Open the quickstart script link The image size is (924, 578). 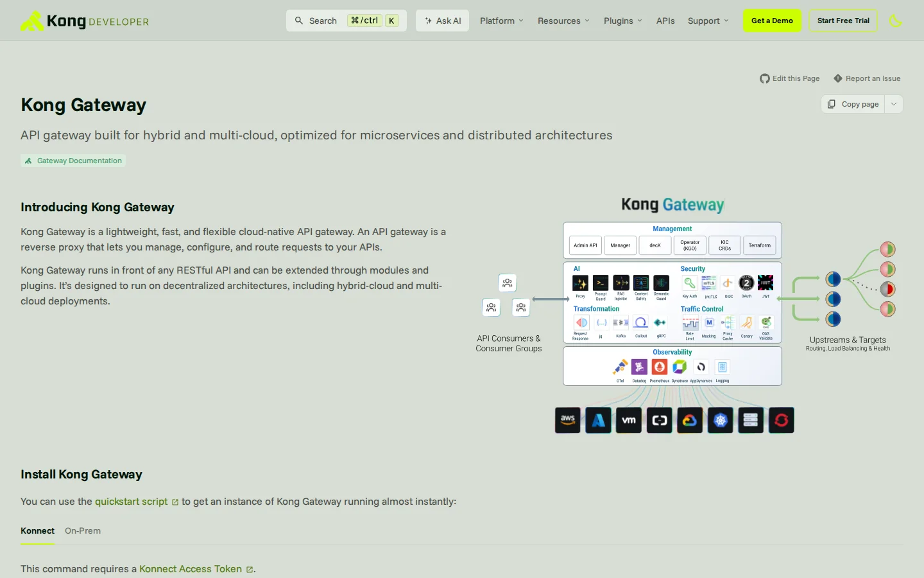tap(137, 502)
